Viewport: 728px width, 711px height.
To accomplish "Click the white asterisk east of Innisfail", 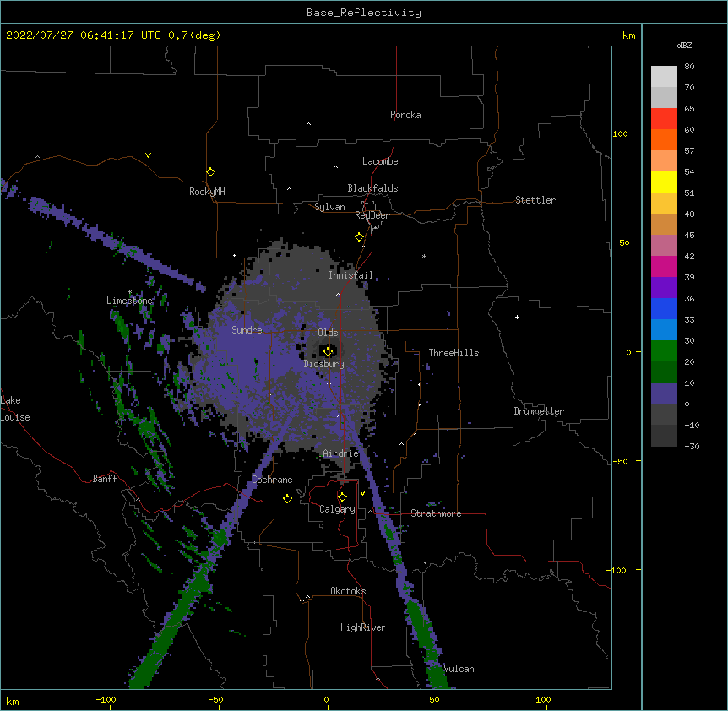I will click(x=424, y=256).
